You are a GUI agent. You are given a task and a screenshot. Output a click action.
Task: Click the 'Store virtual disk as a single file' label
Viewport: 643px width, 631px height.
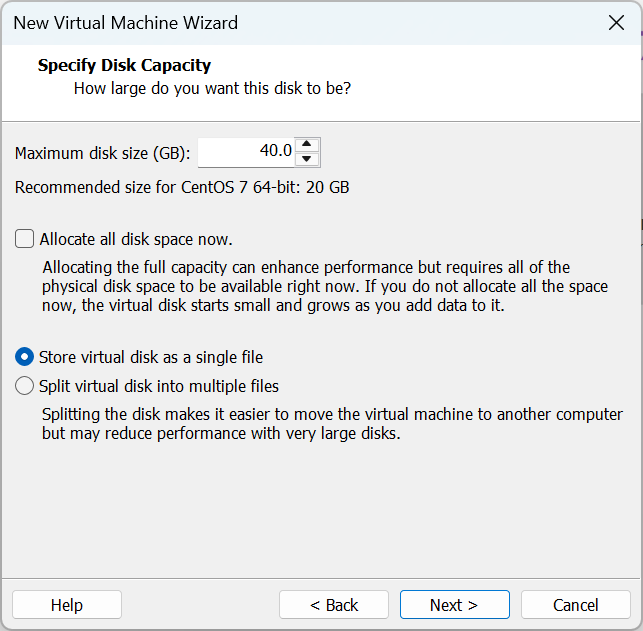[151, 357]
